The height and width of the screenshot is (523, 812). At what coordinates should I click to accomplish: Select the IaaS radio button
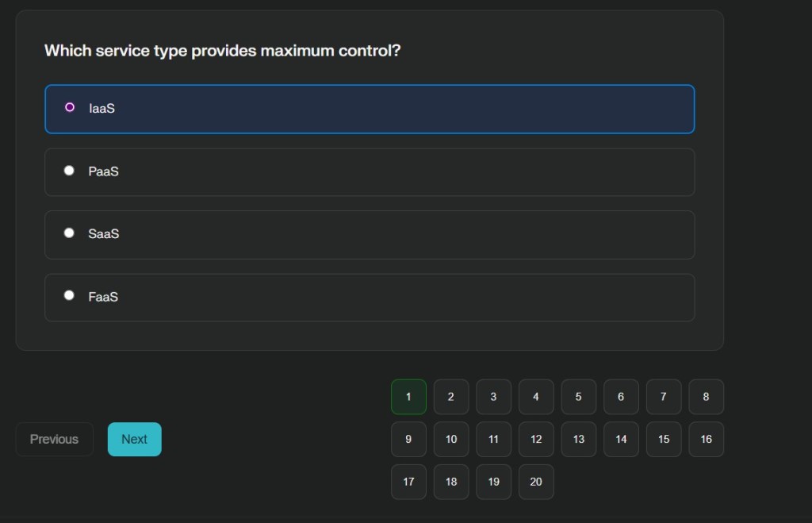coord(70,107)
